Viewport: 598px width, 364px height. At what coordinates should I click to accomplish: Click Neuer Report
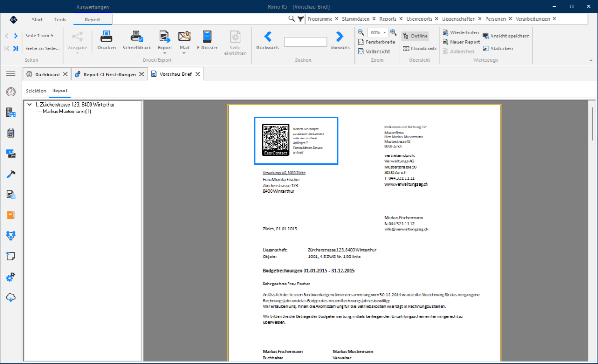point(461,42)
